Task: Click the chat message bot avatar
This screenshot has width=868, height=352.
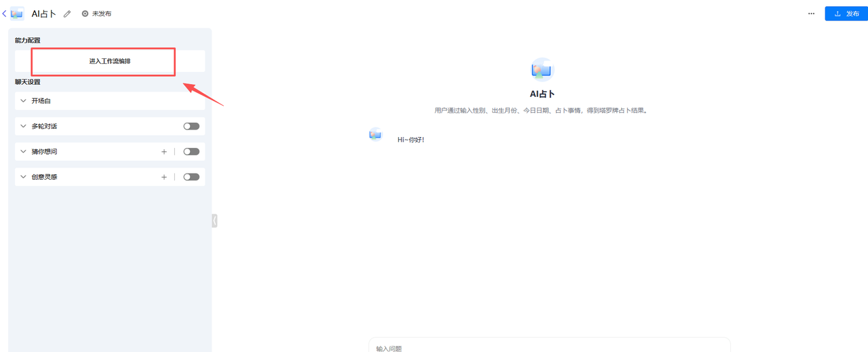Action: (x=376, y=134)
